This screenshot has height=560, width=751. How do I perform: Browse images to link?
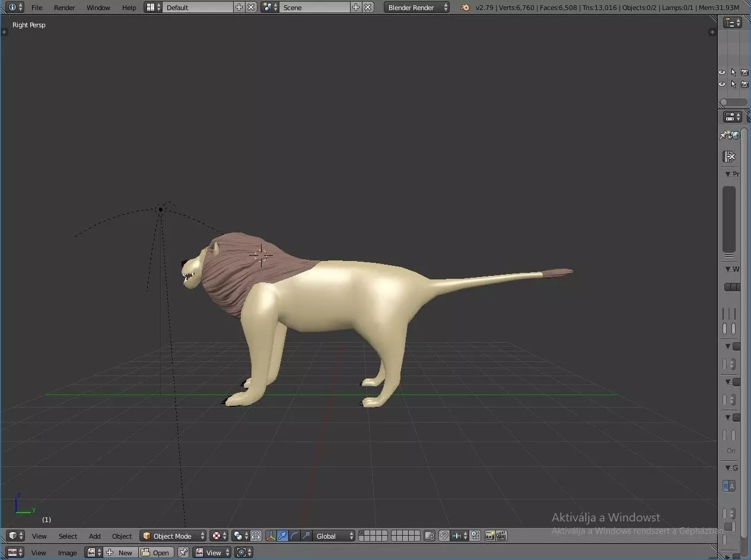(x=94, y=552)
